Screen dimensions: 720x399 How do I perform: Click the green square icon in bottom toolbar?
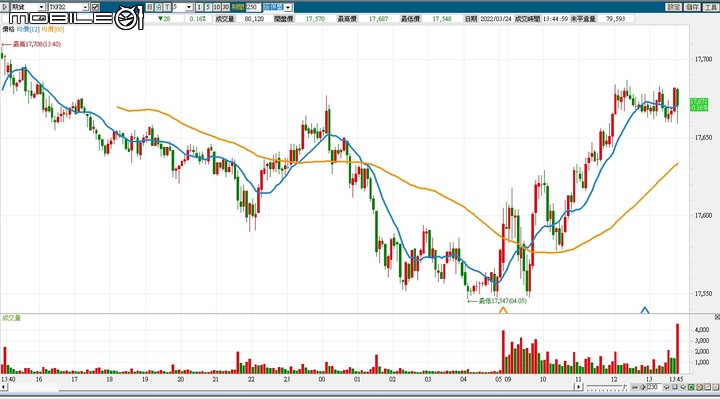(692, 388)
